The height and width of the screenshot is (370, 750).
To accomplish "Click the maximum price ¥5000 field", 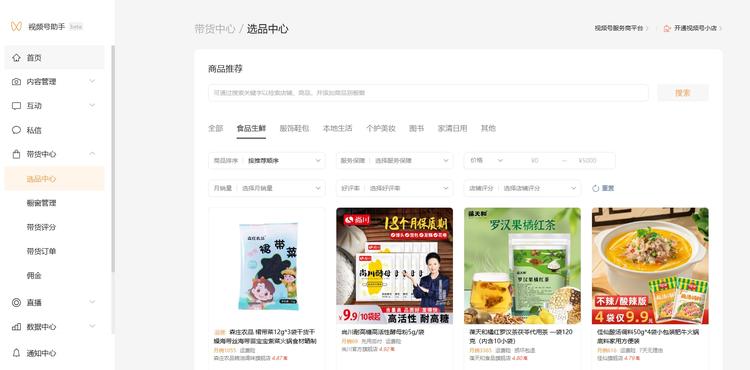I will coord(587,161).
